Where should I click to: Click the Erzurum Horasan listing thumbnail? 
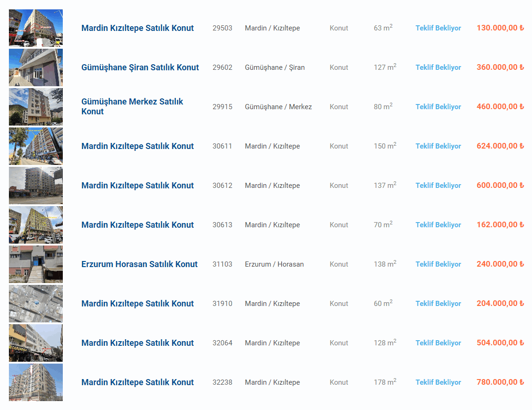(36, 264)
